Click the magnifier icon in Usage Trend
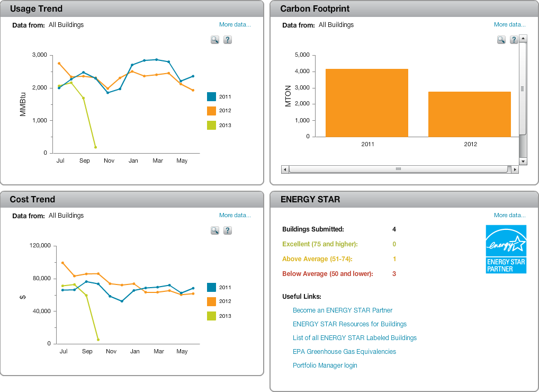 (214, 40)
